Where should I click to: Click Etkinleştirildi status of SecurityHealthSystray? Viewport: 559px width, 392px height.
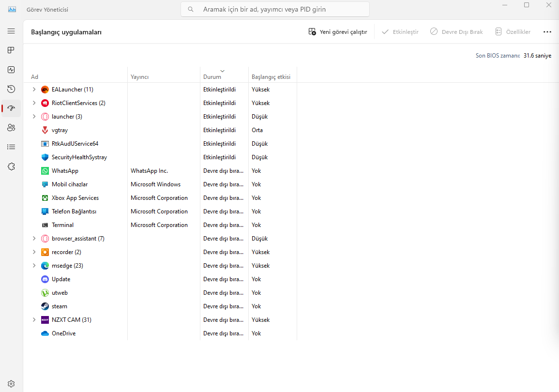[219, 157]
